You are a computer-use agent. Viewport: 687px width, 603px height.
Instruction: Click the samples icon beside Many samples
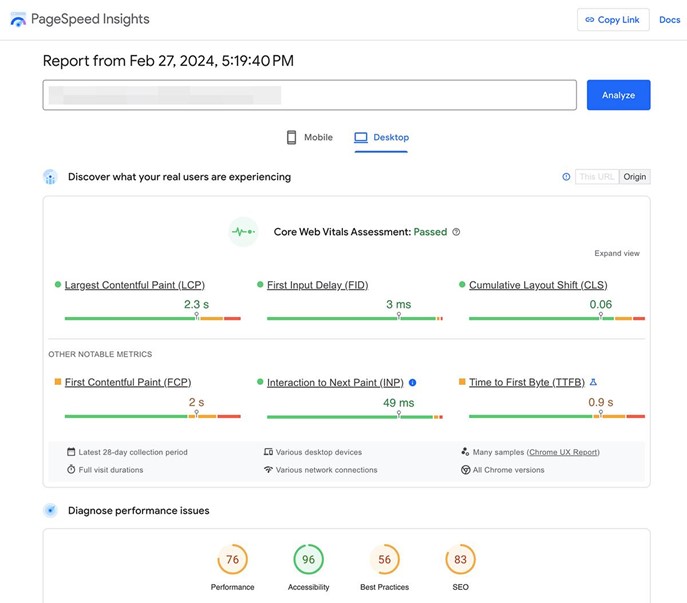(x=465, y=451)
